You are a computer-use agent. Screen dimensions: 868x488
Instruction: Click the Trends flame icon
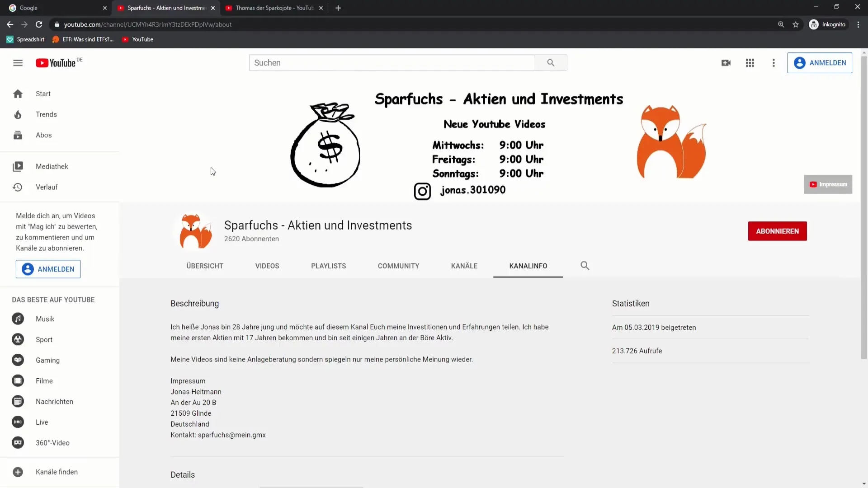[18, 114]
